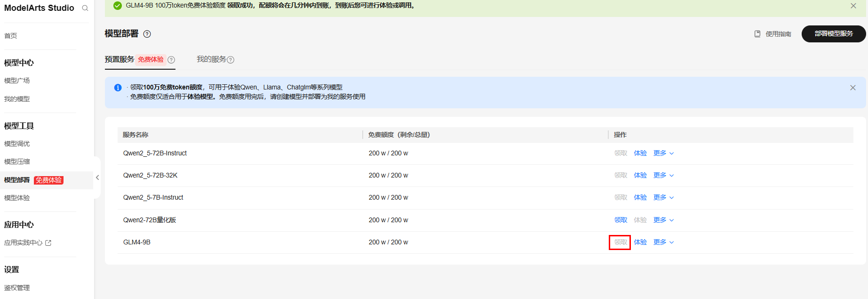
Task: Click service name GLM4-9B
Action: click(x=137, y=242)
